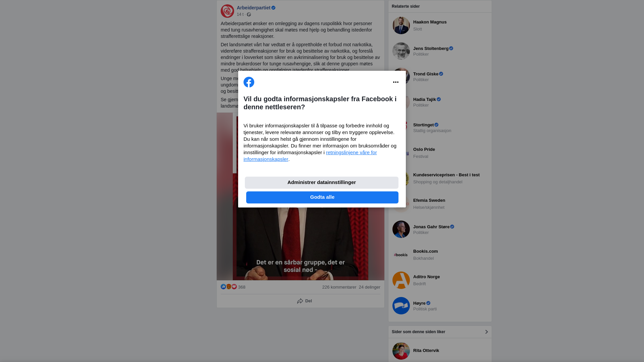This screenshot has width=644, height=362.
Task: View the 226 kommentarer on the post
Action: tap(339, 287)
